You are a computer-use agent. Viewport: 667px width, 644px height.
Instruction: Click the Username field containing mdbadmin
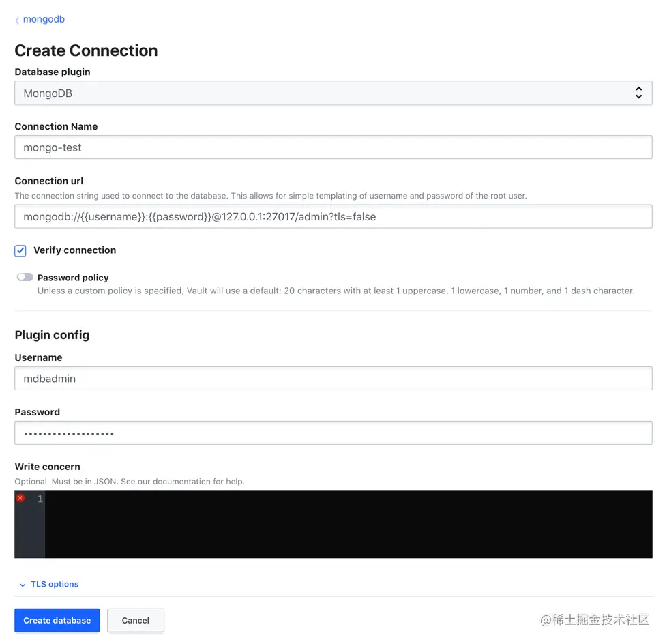(333, 379)
